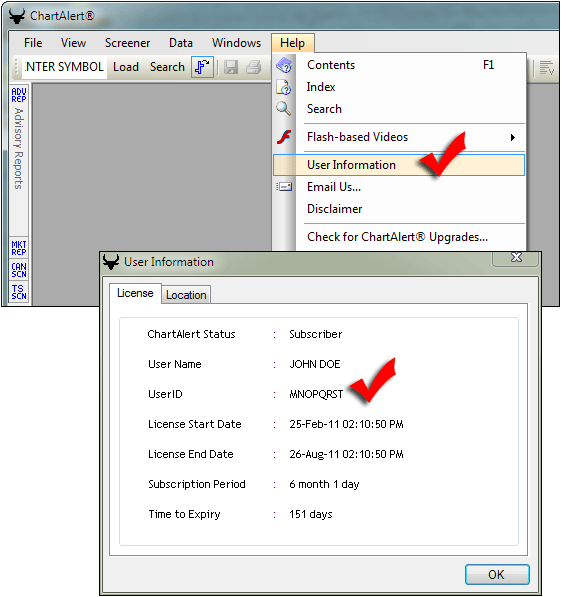561x597 pixels.
Task: Click the OK button
Action: point(497,574)
